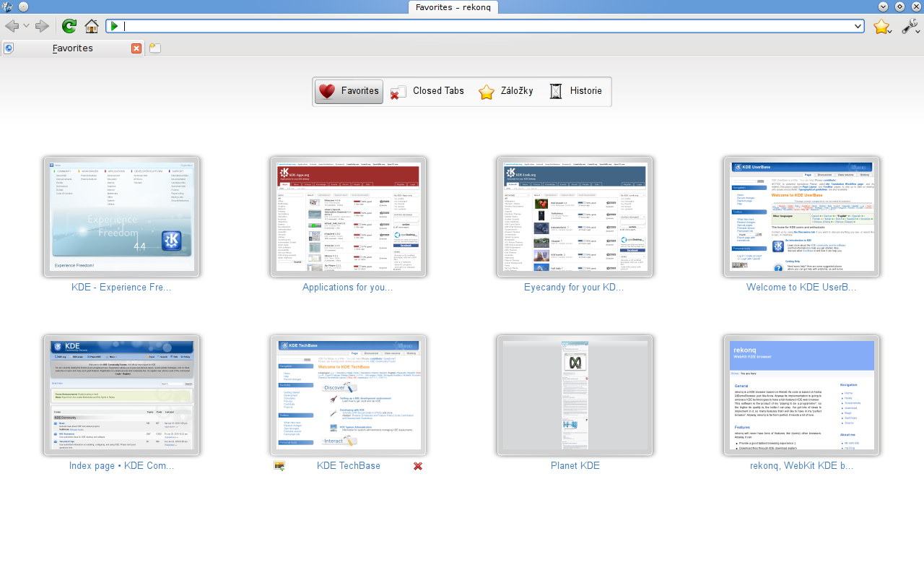
Task: Go back using the back arrow
Action: click(x=12, y=26)
